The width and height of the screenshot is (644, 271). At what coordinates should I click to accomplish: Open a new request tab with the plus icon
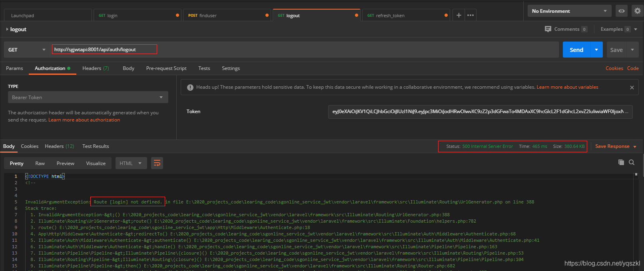tap(459, 15)
